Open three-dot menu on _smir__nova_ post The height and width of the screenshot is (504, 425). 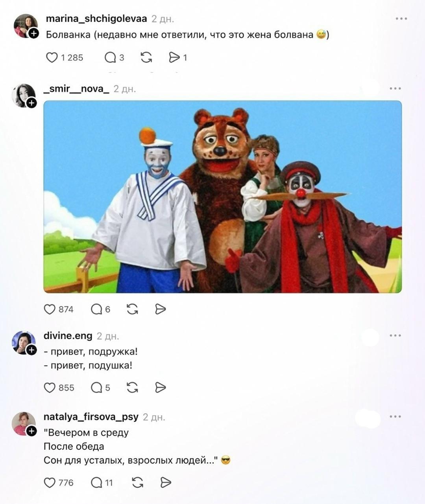[395, 88]
